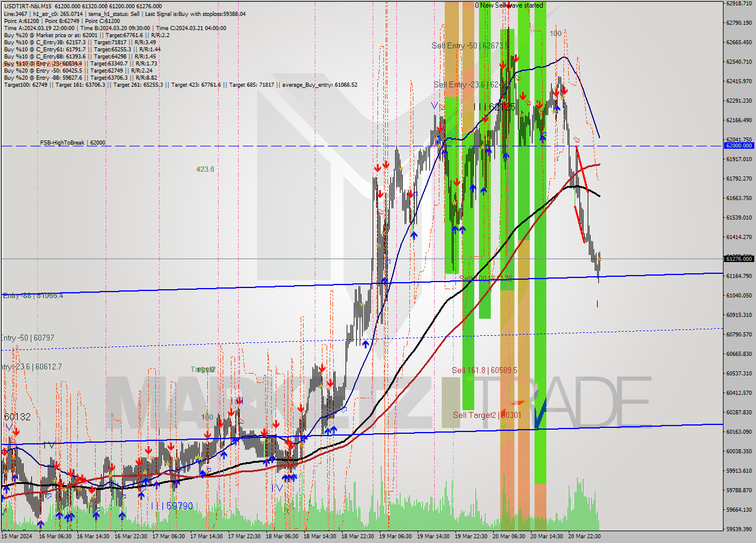Screen dimensions: 756x543
Task: Click the 62291.250 price axis value
Action: (x=739, y=100)
